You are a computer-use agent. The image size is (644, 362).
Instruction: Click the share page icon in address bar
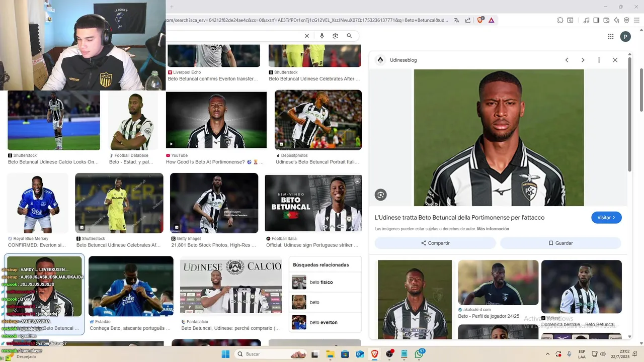468,20
